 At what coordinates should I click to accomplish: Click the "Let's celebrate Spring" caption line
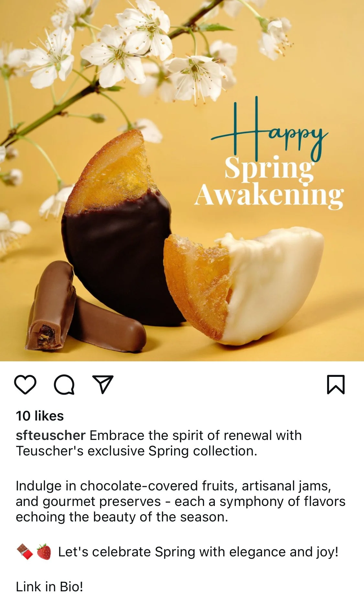198,552
